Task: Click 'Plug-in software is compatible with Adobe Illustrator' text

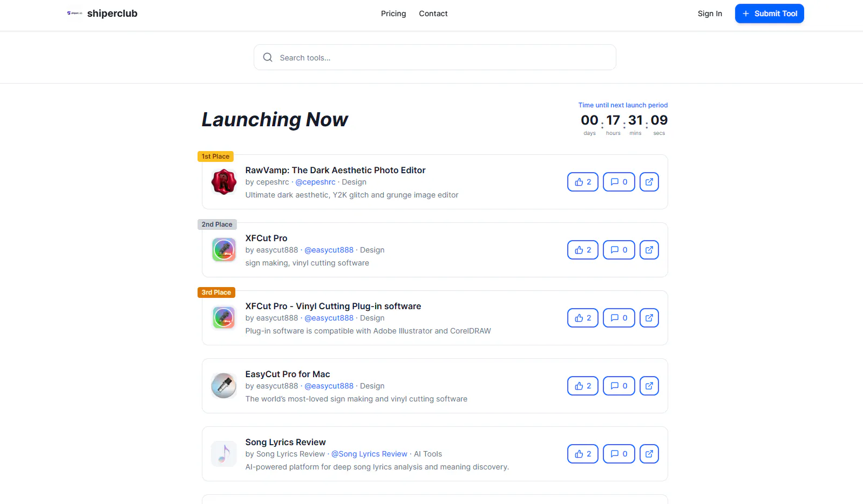Action: pyautogui.click(x=368, y=331)
